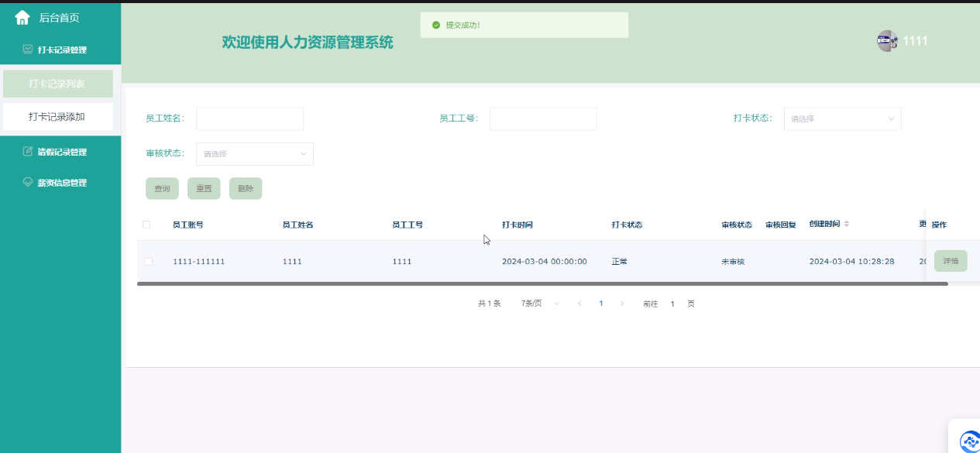Open 后台首页 in the sidebar

[x=59, y=18]
